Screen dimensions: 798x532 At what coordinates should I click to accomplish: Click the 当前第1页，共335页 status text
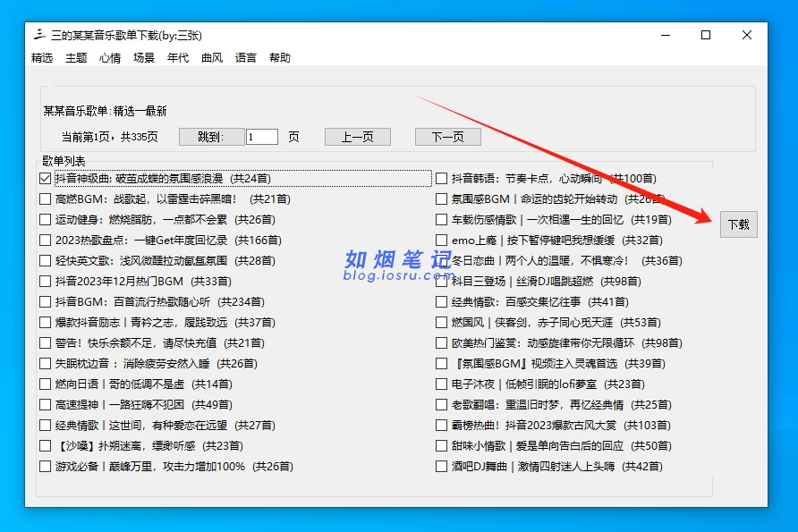click(x=109, y=137)
